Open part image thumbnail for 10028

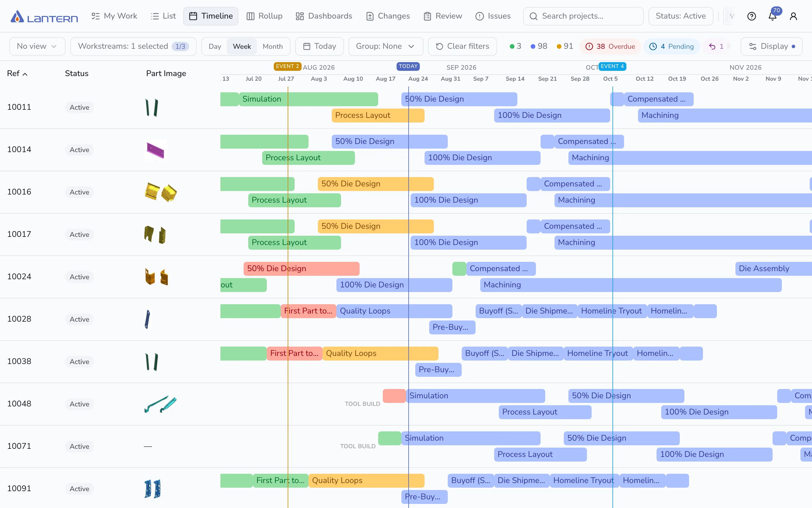click(147, 319)
